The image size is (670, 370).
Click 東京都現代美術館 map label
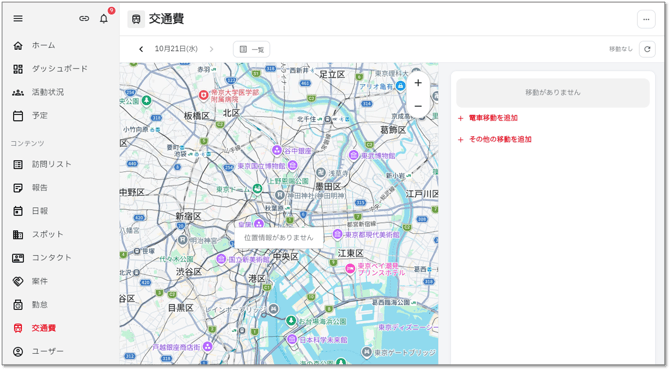coord(372,235)
